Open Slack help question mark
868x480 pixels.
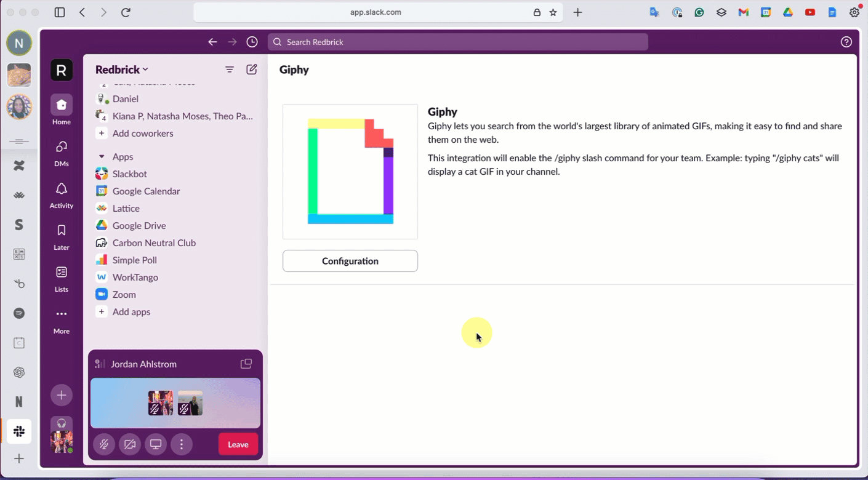pyautogui.click(x=846, y=42)
